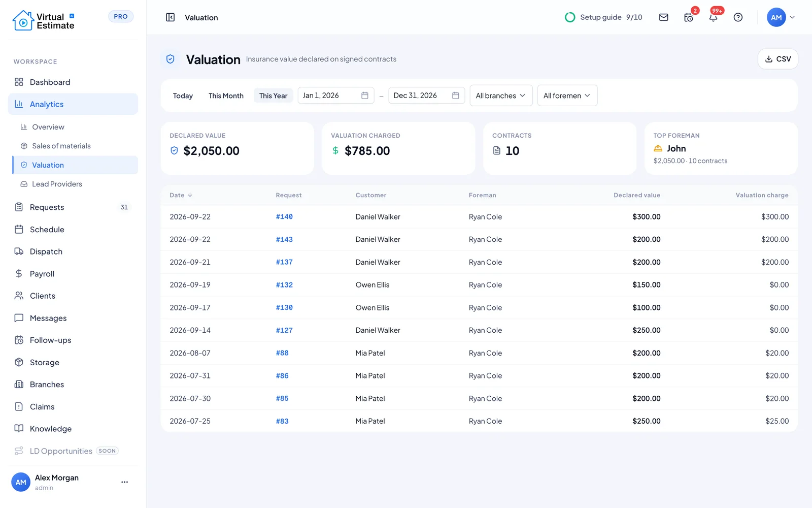The width and height of the screenshot is (812, 508).
Task: Go to Follow-ups
Action: [x=73, y=340]
